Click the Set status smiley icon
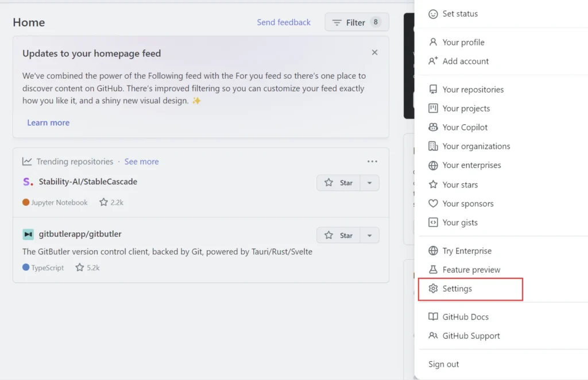Viewport: 588px width, 380px height. click(433, 14)
